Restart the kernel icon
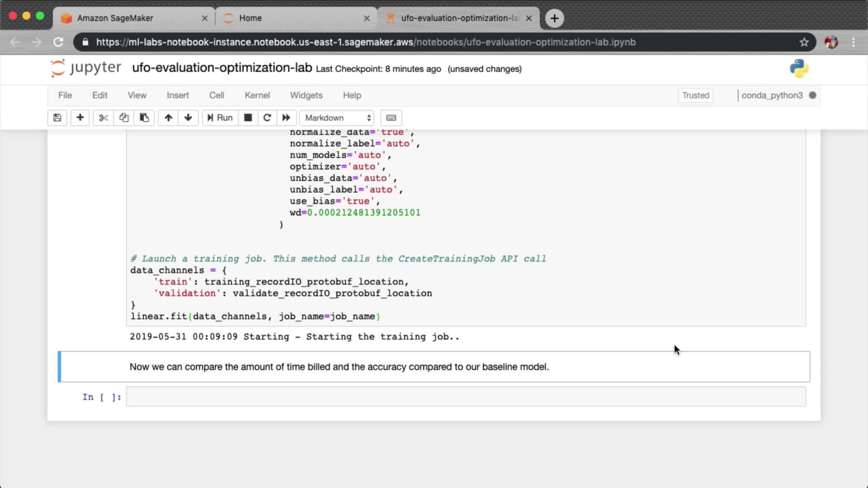The width and height of the screenshot is (868, 488). pyautogui.click(x=267, y=118)
